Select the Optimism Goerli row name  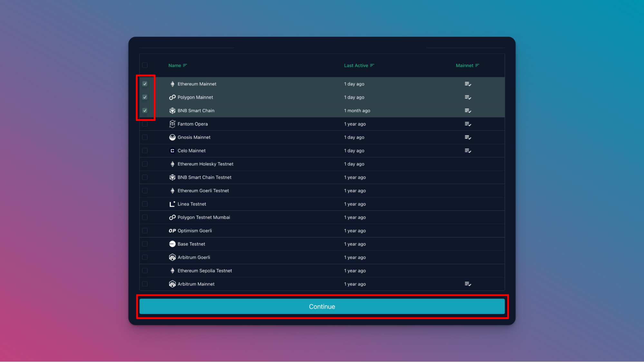pyautogui.click(x=195, y=231)
